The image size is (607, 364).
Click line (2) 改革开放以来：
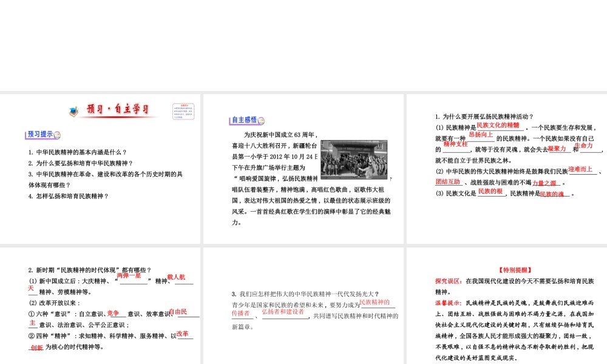coord(54,303)
